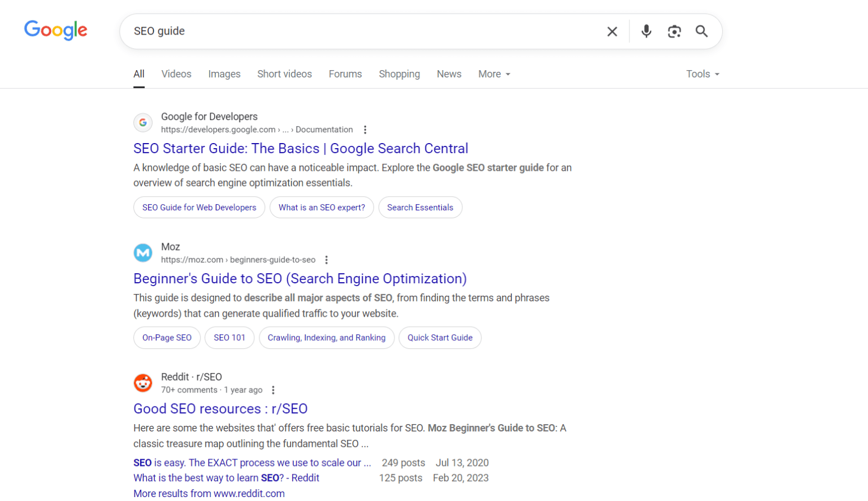The width and height of the screenshot is (868, 501).
Task: Click the Google for Developers favicon
Action: (x=143, y=123)
